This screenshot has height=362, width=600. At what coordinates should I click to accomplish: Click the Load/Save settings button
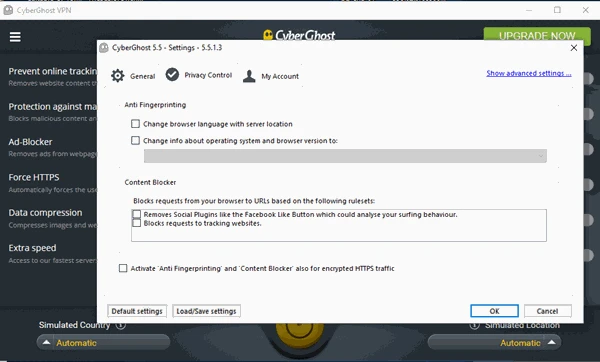point(206,311)
